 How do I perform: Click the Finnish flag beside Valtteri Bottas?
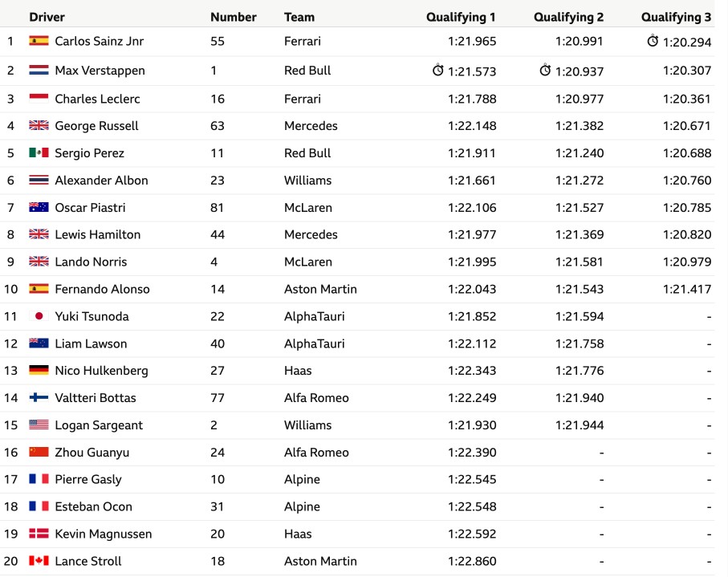tap(39, 397)
